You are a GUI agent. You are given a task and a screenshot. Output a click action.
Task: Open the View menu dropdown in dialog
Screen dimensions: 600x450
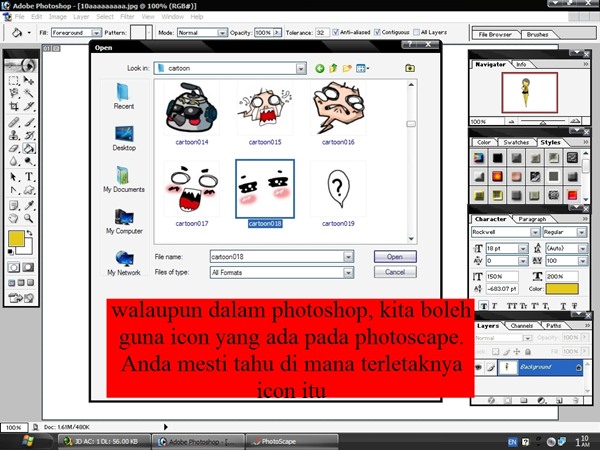tap(362, 68)
